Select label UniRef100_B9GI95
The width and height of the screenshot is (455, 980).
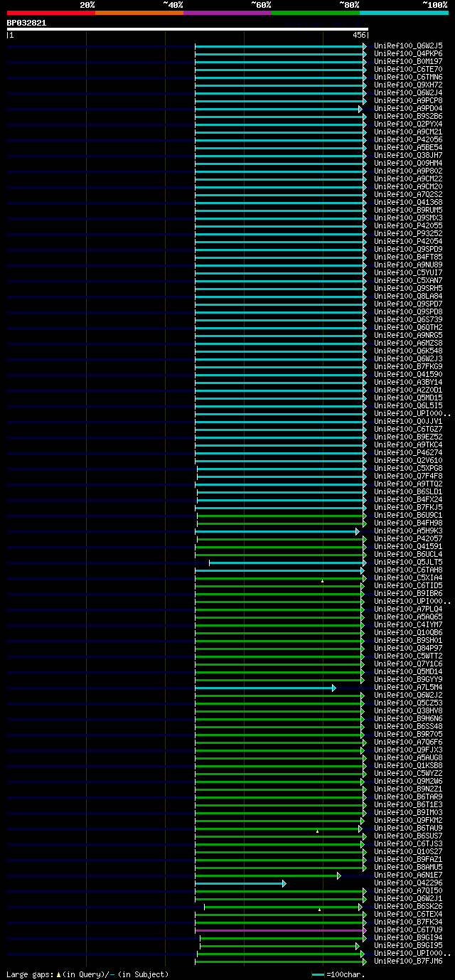[x=408, y=945]
